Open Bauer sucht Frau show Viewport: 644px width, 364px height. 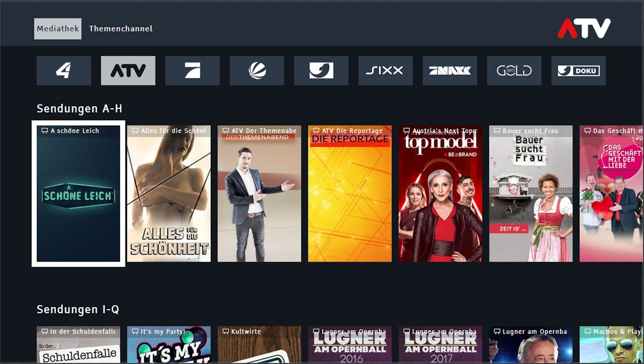coord(531,194)
